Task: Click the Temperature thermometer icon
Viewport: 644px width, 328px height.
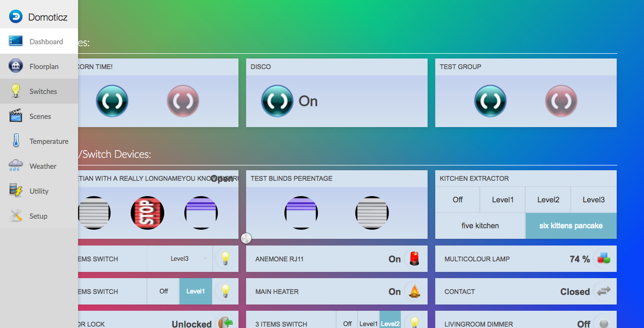Action: click(x=16, y=141)
